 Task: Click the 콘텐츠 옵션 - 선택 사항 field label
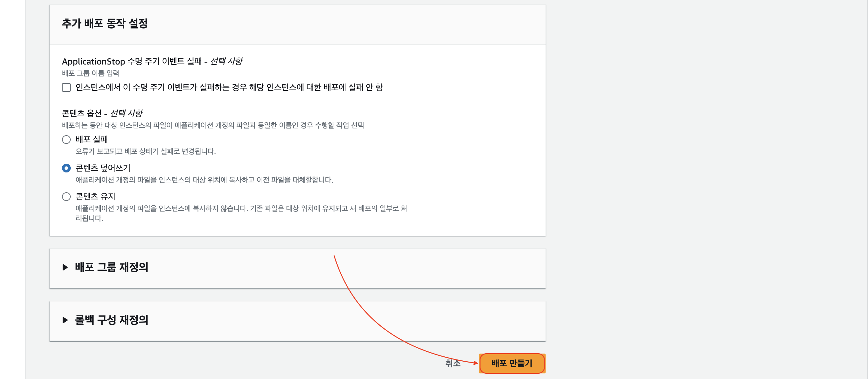pos(102,113)
